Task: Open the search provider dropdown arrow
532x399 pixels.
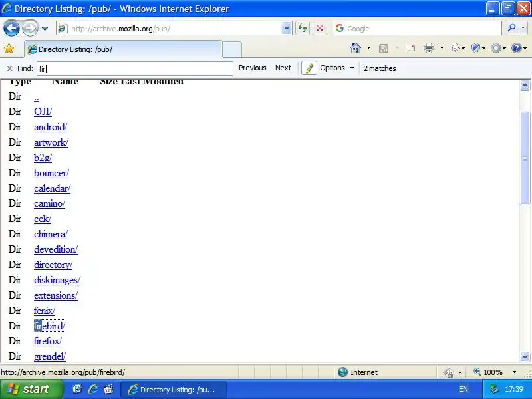Action: pyautogui.click(x=523, y=28)
